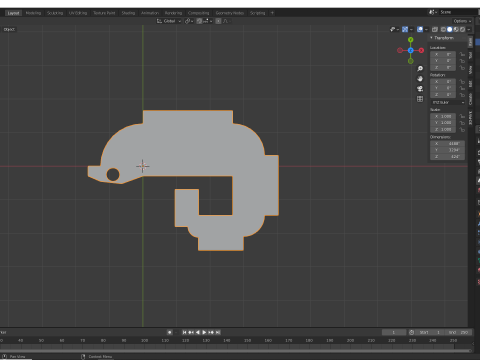The width and height of the screenshot is (480, 360).
Task: Switch to the Layout workspace tab
Action: coord(13,13)
